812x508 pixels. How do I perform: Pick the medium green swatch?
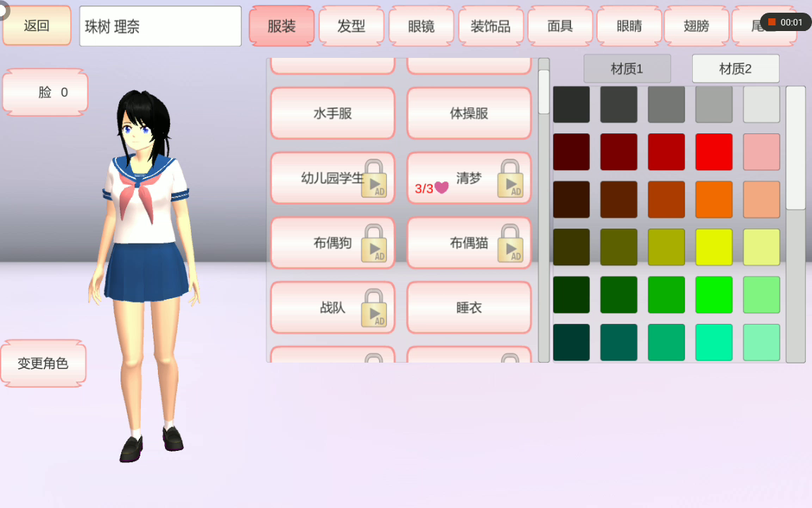coord(667,295)
